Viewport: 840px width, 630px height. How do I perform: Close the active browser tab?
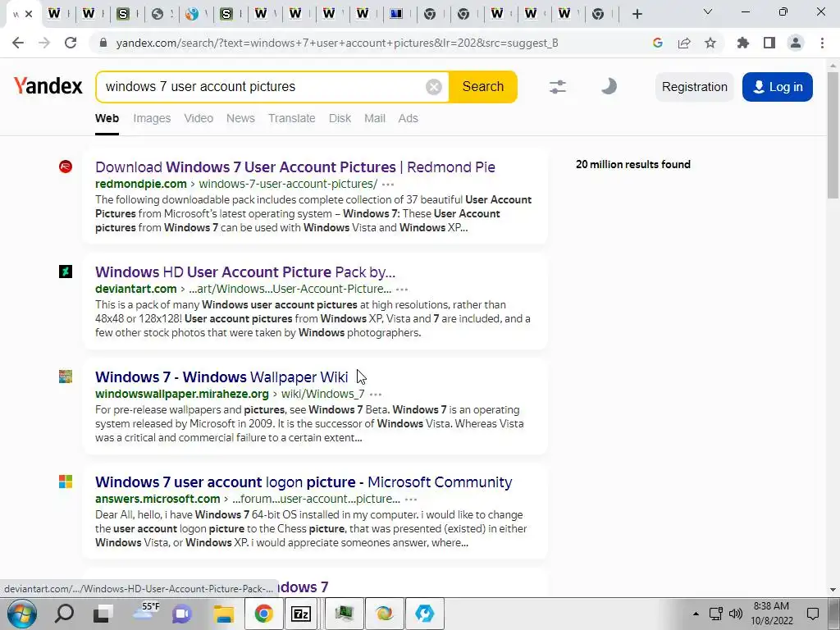29,14
